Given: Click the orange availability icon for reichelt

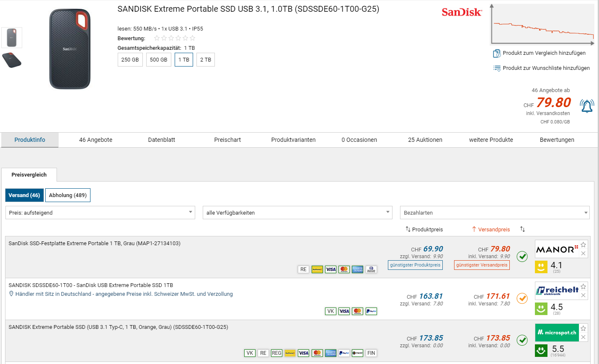Looking at the screenshot, I should (522, 298).
